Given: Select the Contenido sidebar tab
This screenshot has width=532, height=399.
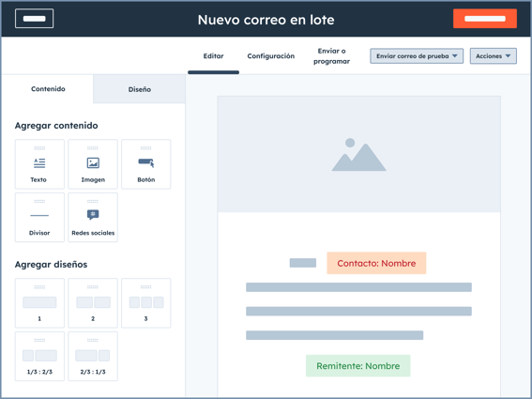Looking at the screenshot, I should pos(48,89).
